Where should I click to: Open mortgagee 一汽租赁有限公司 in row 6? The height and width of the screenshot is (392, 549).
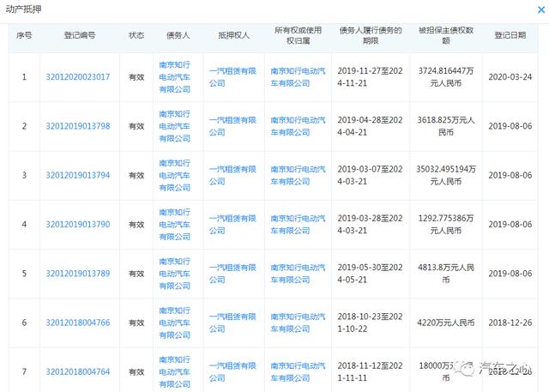[232, 323]
